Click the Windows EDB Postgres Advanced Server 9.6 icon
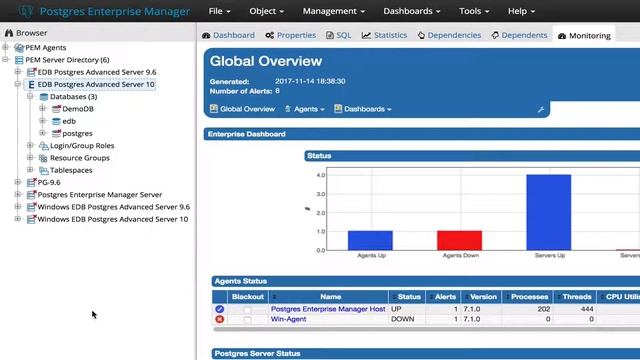Screen dimensions: 640x360 click(x=31, y=207)
